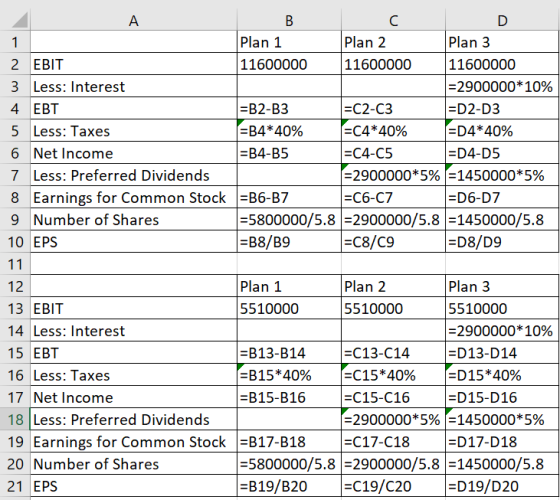Screen dimensions: 560x500
Task: Click cell B21 formula =B19/B20
Action: 289,485
